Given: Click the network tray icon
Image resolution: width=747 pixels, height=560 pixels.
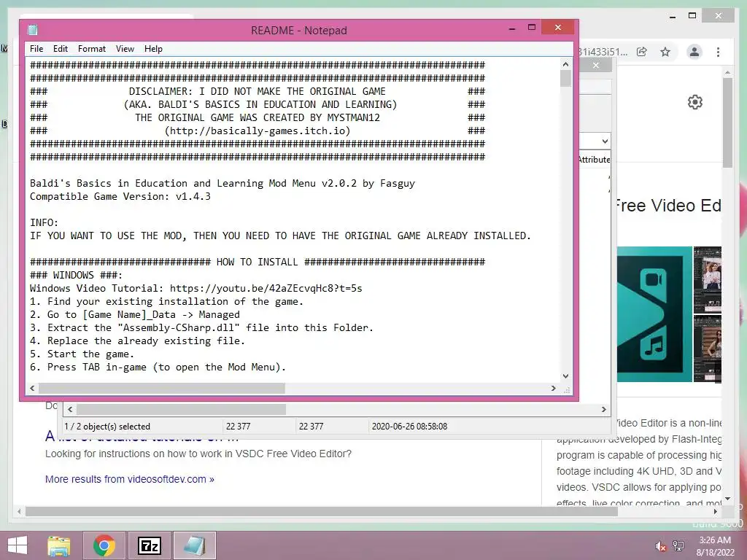Looking at the screenshot, I should [678, 546].
